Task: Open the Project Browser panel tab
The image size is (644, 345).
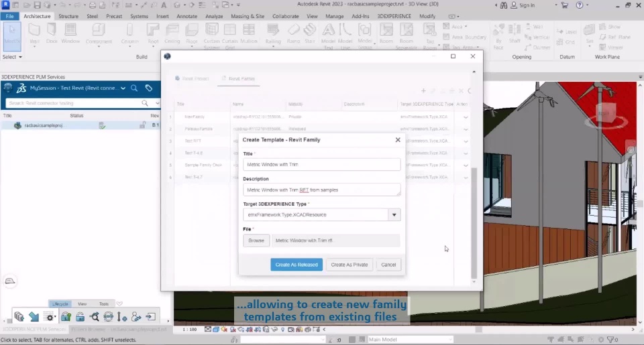Action: click(119, 330)
